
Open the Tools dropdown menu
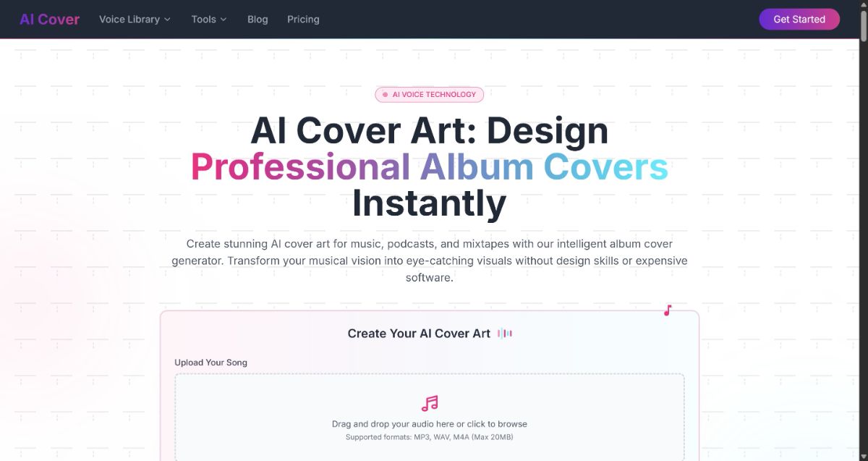(209, 20)
